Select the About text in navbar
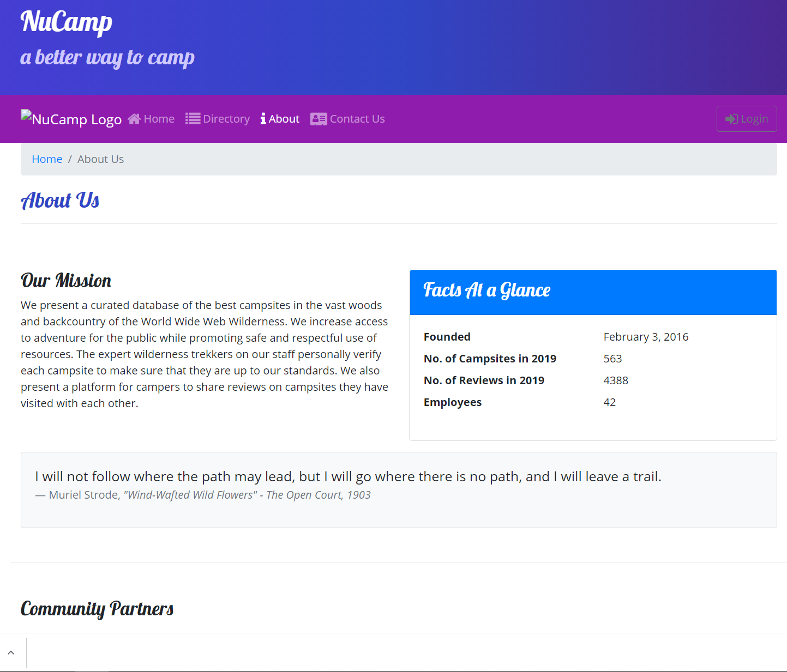 coord(284,119)
